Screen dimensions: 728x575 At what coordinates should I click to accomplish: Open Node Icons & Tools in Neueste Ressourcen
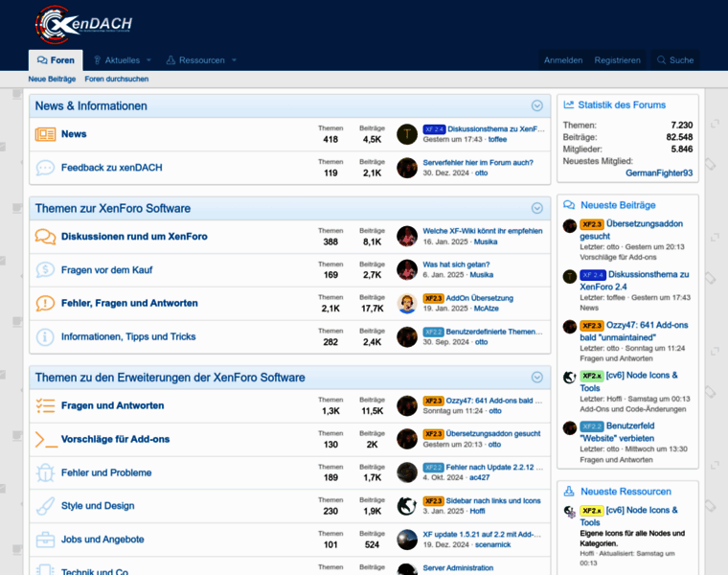[628, 516]
